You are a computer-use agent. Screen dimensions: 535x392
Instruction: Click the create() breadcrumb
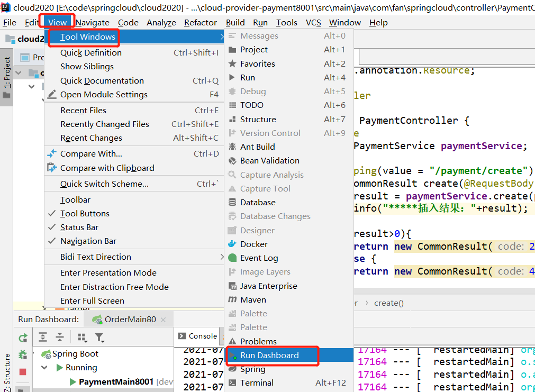[388, 303]
